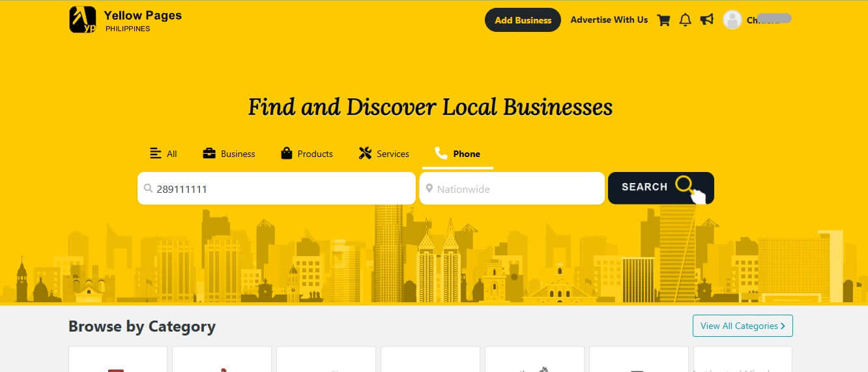Screen dimensions: 868x372
Task: Switch to the Business tab
Action: [229, 154]
